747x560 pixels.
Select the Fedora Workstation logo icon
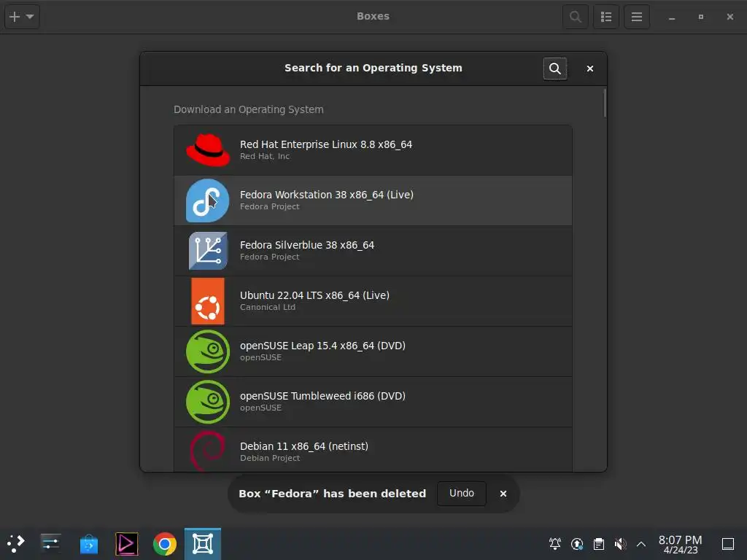click(208, 201)
